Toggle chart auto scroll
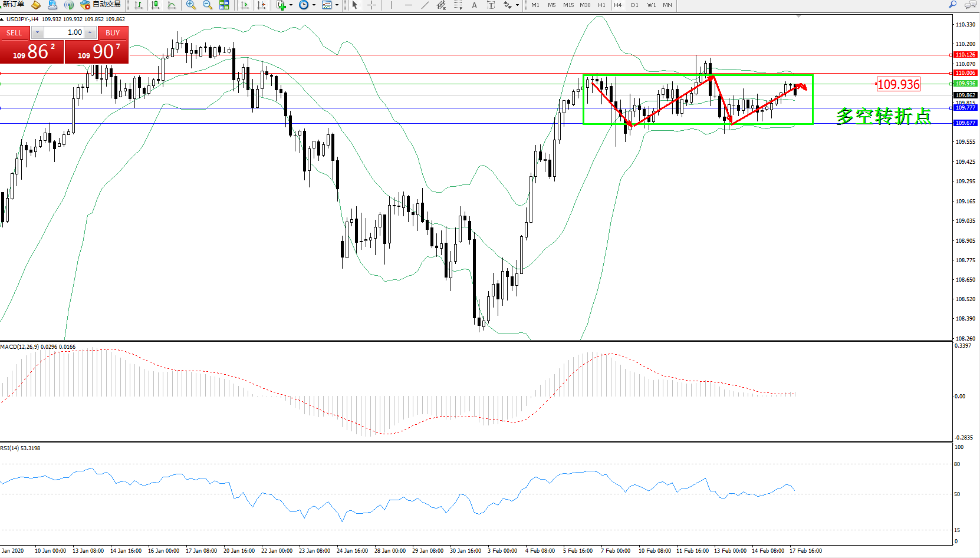This screenshot has height=558, width=980. [245, 5]
